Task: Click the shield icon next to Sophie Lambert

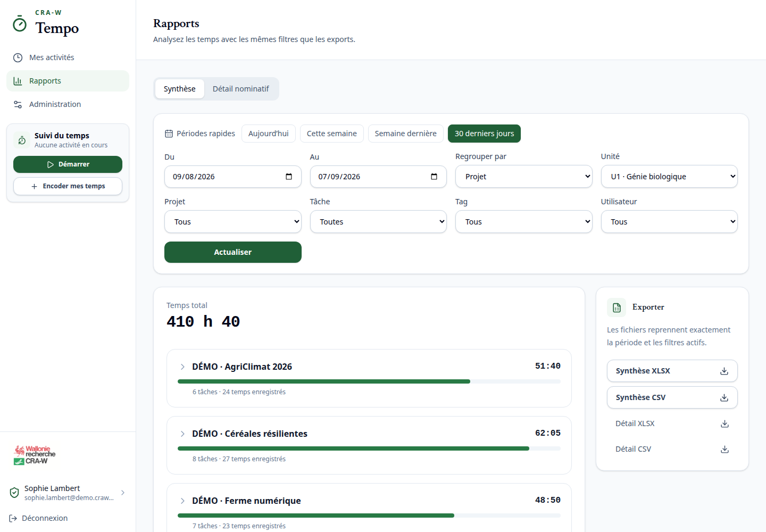Action: (14, 493)
